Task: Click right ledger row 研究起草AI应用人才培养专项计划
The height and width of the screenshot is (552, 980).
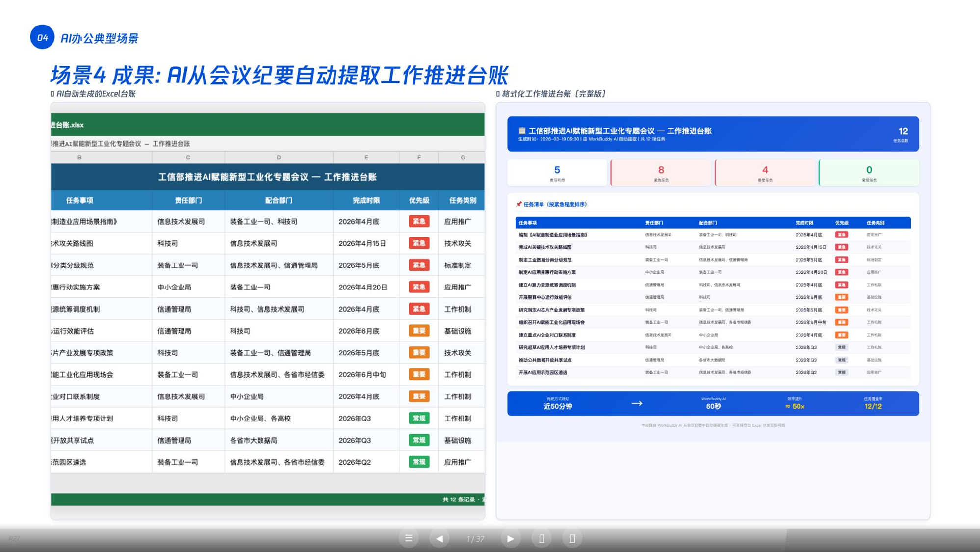Action: coord(713,347)
